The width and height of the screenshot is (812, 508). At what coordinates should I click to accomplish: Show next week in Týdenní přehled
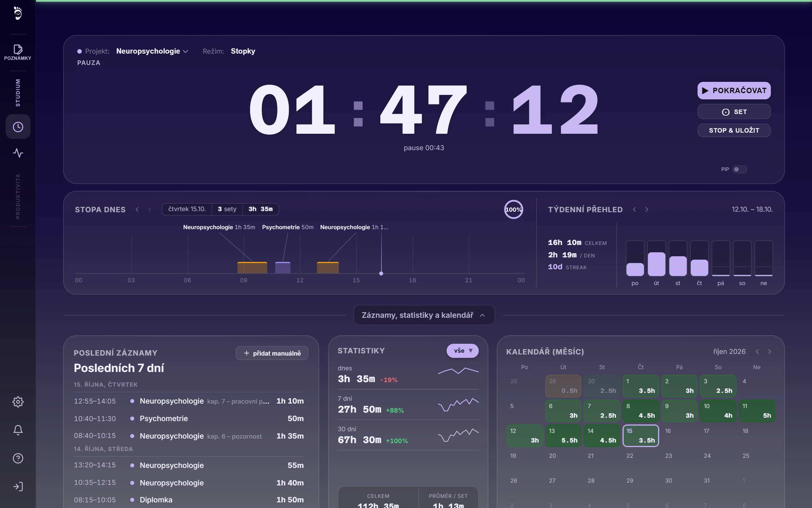[646, 209]
